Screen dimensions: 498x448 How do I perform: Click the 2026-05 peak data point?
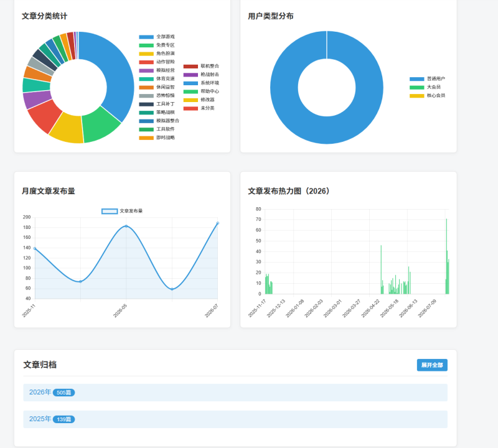click(126, 226)
